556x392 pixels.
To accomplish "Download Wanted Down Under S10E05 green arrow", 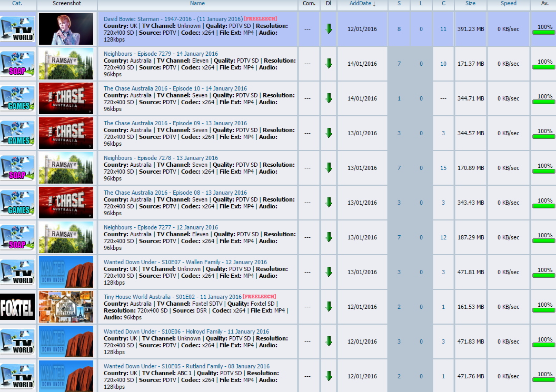I will [x=329, y=376].
